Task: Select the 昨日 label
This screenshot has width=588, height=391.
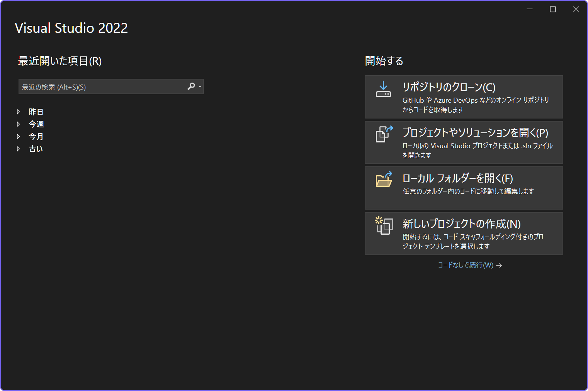Action: [x=36, y=112]
